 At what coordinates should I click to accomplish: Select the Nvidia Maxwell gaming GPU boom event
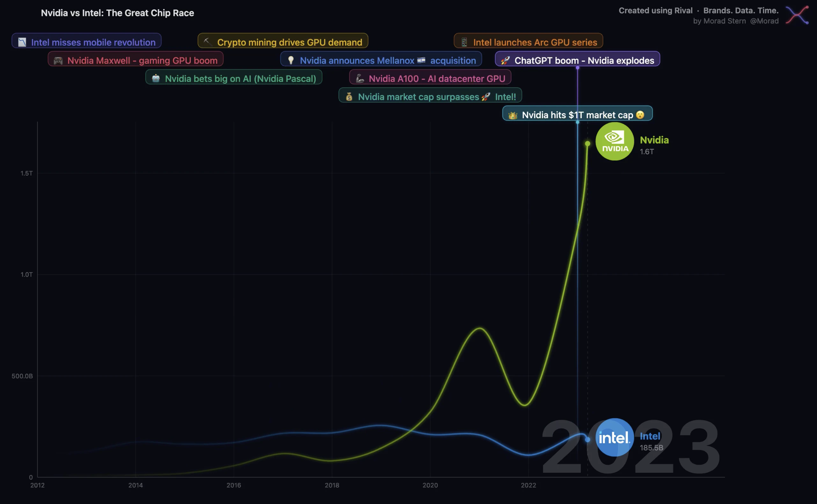[x=136, y=59]
